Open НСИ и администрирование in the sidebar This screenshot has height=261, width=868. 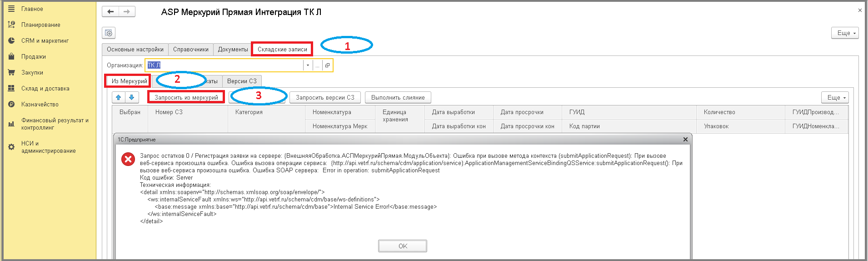coord(49,147)
